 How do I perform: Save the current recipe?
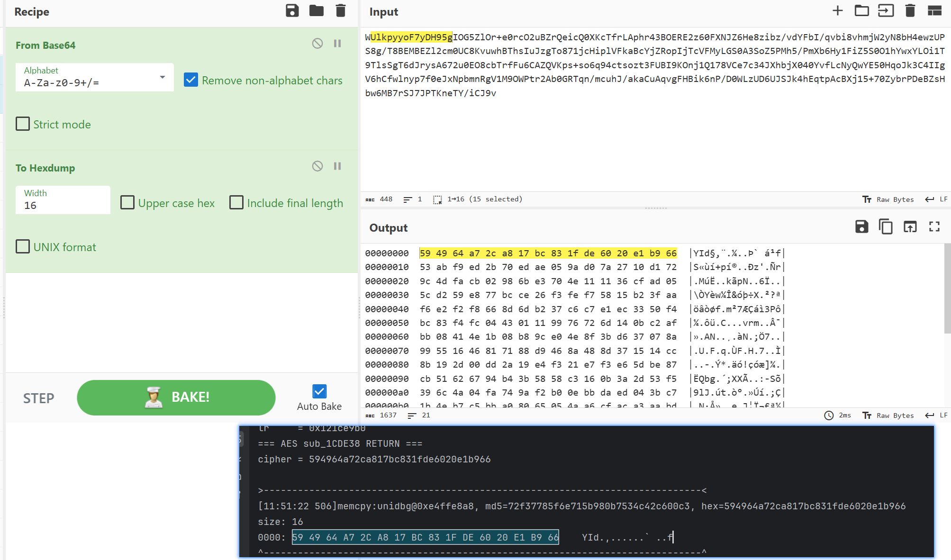[x=292, y=11]
